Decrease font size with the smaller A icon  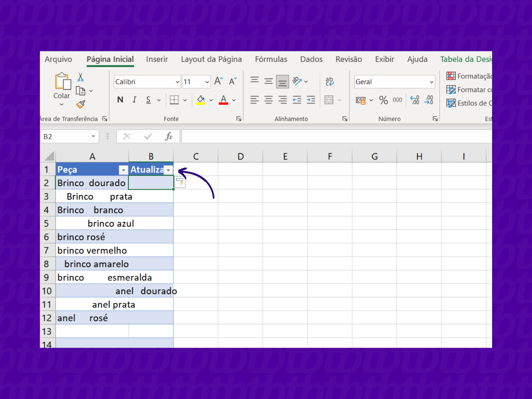pyautogui.click(x=233, y=81)
